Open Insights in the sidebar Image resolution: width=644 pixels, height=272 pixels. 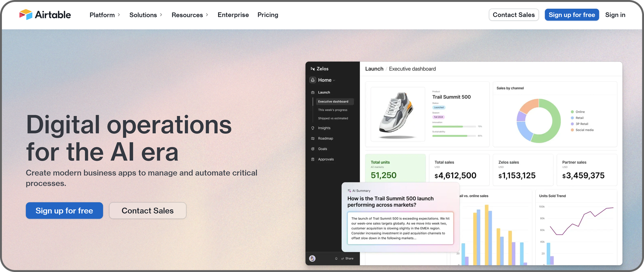click(x=324, y=128)
